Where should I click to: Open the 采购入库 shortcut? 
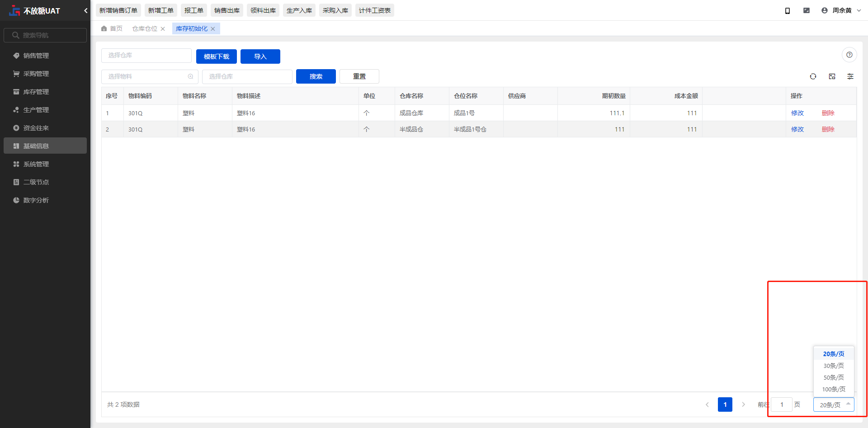pos(335,10)
